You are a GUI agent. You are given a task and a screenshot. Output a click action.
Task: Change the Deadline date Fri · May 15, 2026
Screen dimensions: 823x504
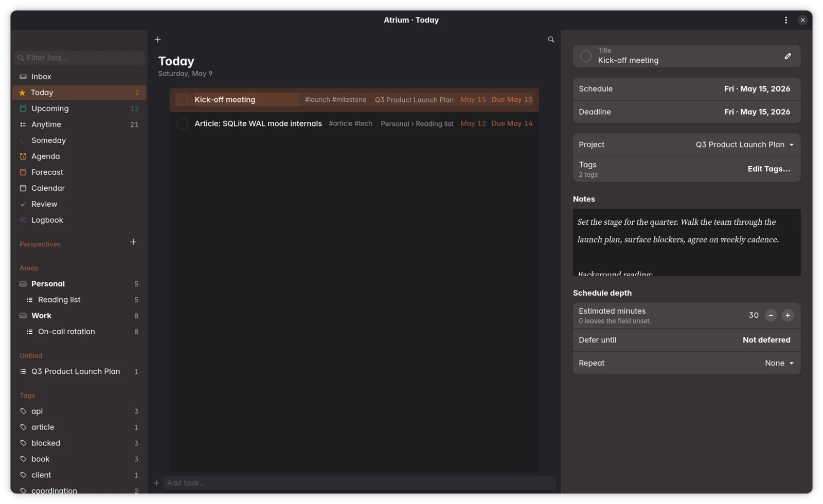pyautogui.click(x=757, y=112)
